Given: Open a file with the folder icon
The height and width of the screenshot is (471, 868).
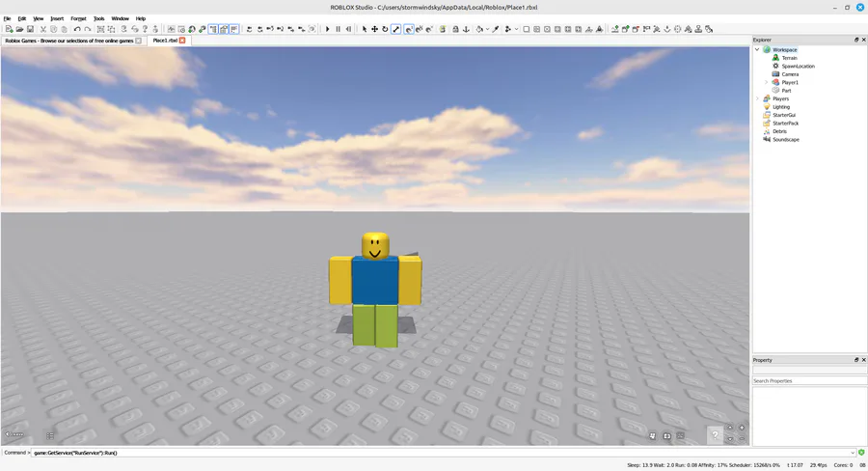Looking at the screenshot, I should pos(19,29).
